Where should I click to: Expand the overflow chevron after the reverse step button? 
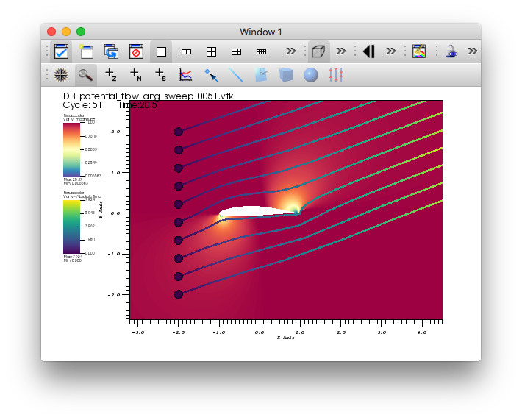coord(391,51)
